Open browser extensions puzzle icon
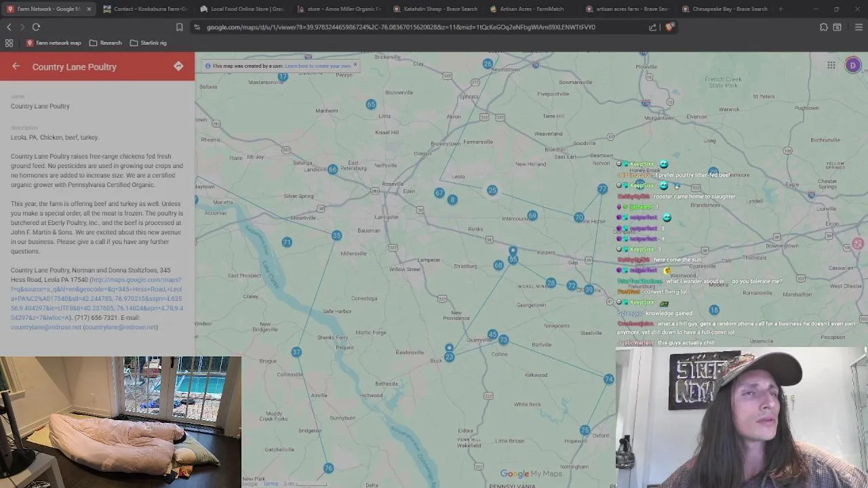 823,27
